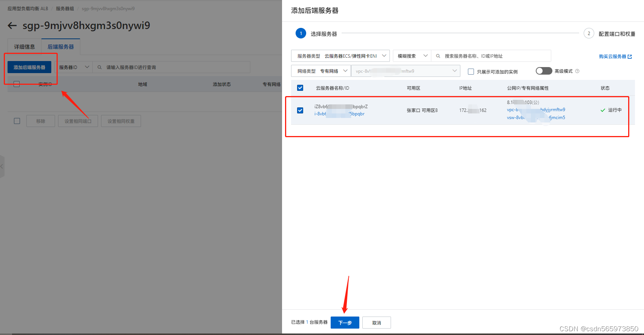Click the sgp-9mjvv8hxgm3s0nywi9 breadcrumb item

(x=108, y=9)
